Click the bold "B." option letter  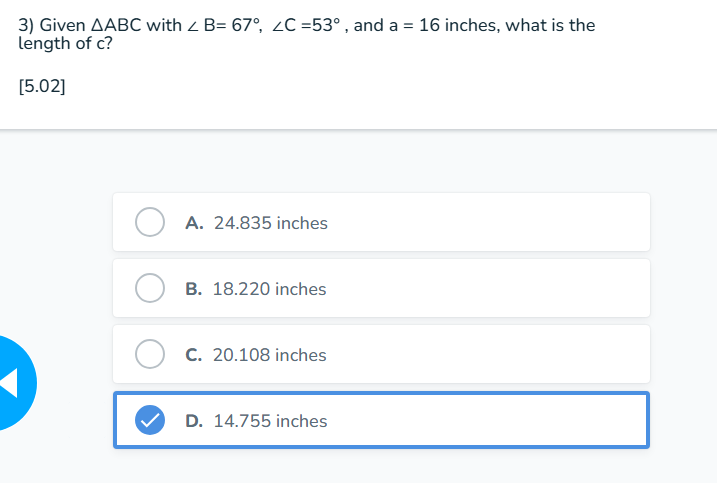(194, 289)
